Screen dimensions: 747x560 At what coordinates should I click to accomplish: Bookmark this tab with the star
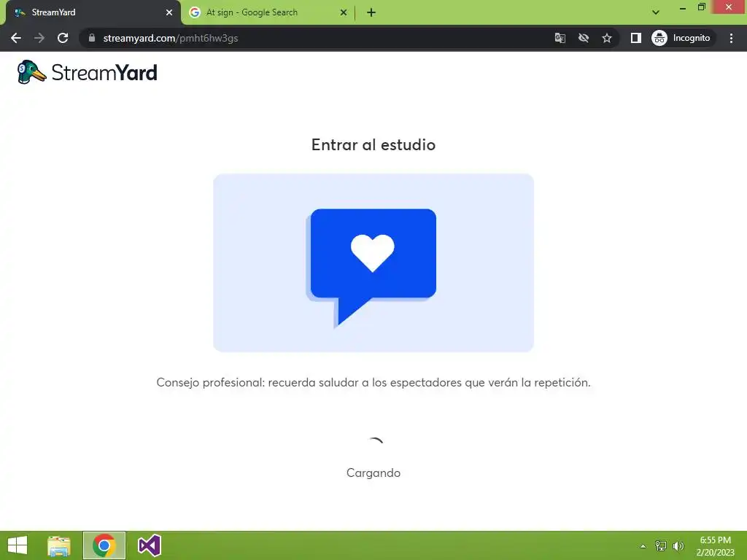pos(606,38)
